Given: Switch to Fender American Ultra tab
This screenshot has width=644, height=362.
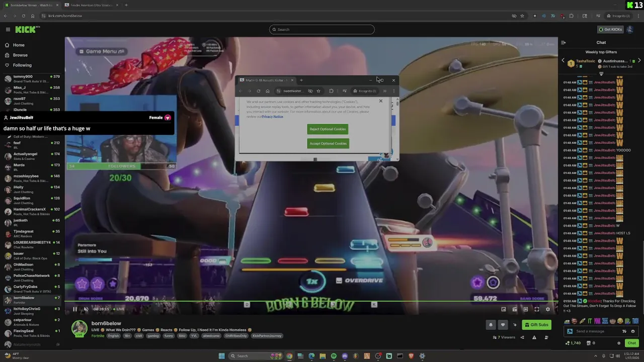Looking at the screenshot, I should tap(92, 5).
